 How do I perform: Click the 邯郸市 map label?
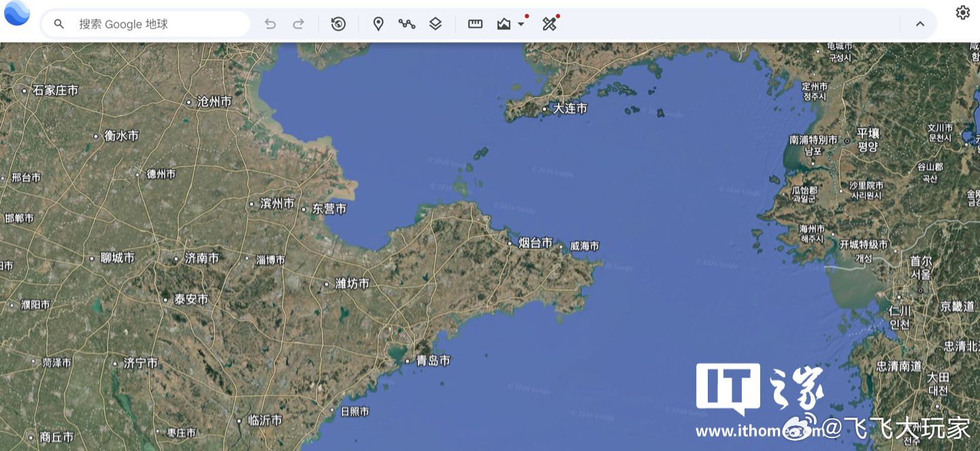tap(18, 218)
